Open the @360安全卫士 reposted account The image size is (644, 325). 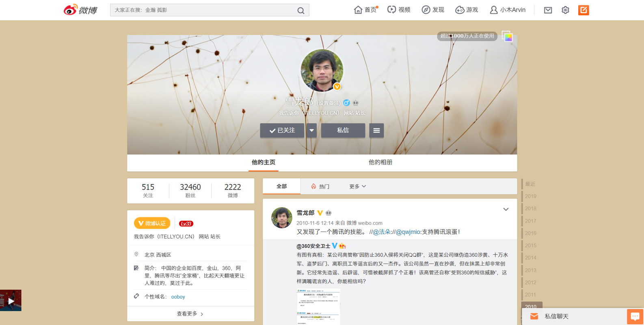pyautogui.click(x=313, y=246)
